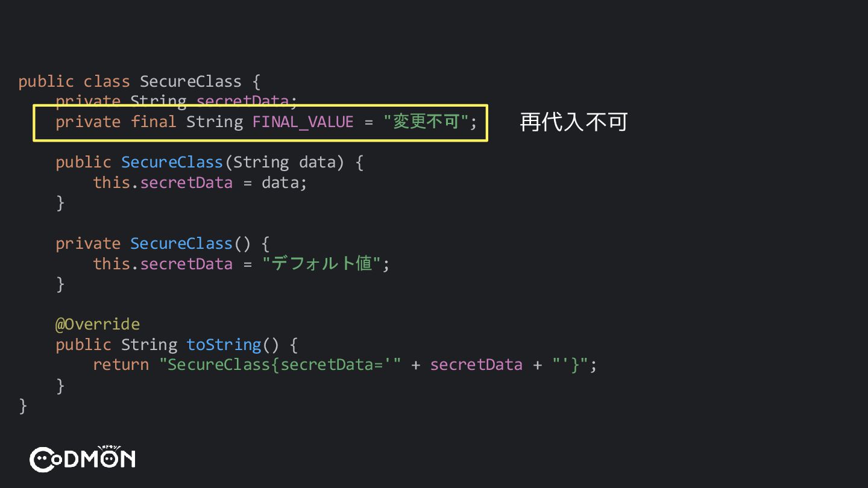Click the final keyword

[154, 122]
